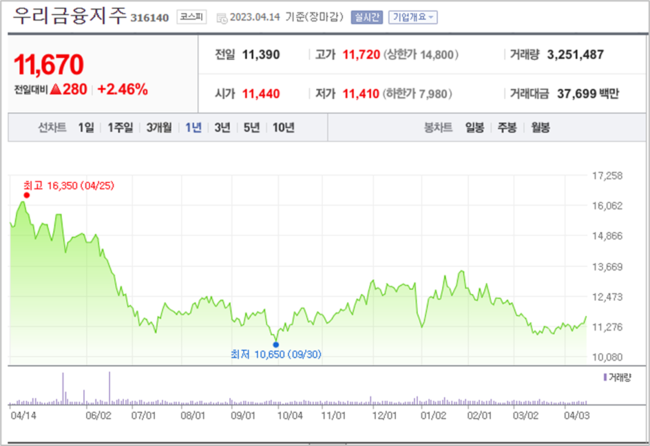
Task: Click the 최고 16,350 (04/25) label
Action: click(x=68, y=186)
